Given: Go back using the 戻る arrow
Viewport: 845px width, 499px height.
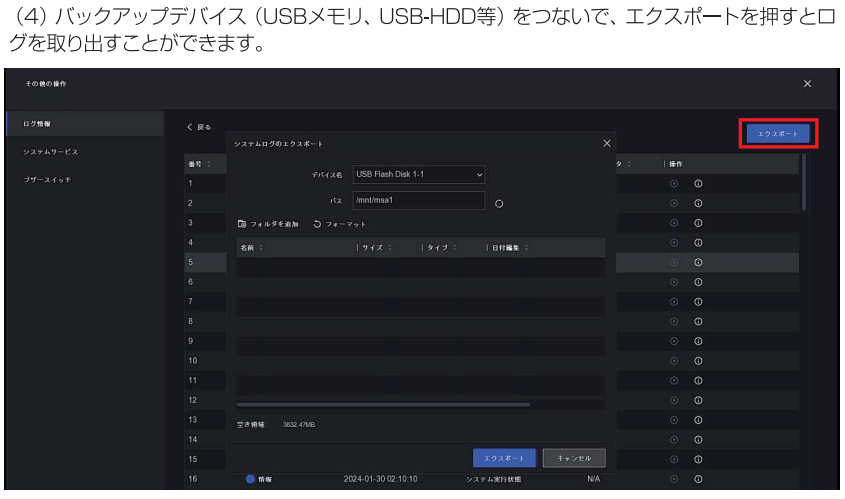Looking at the screenshot, I should click(200, 128).
